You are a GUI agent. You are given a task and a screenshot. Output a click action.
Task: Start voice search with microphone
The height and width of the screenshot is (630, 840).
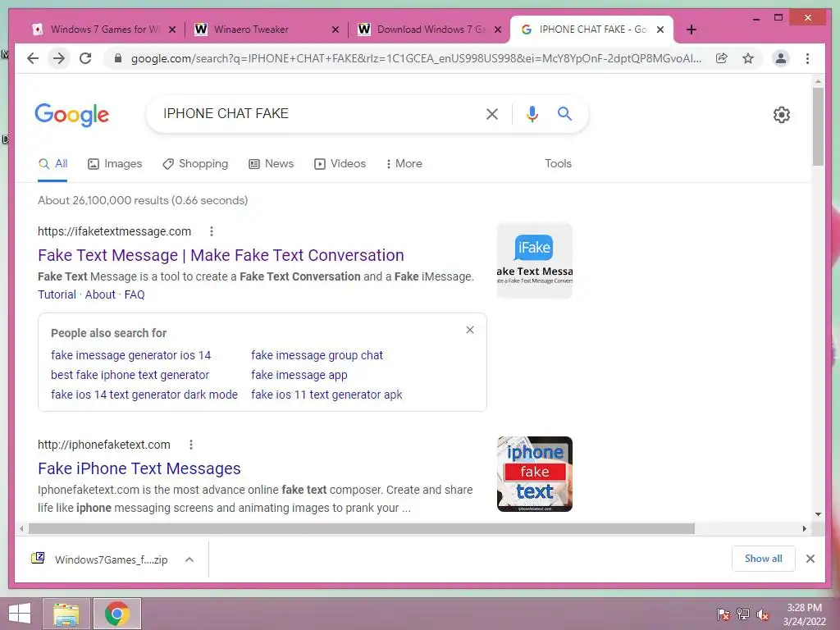(x=532, y=113)
